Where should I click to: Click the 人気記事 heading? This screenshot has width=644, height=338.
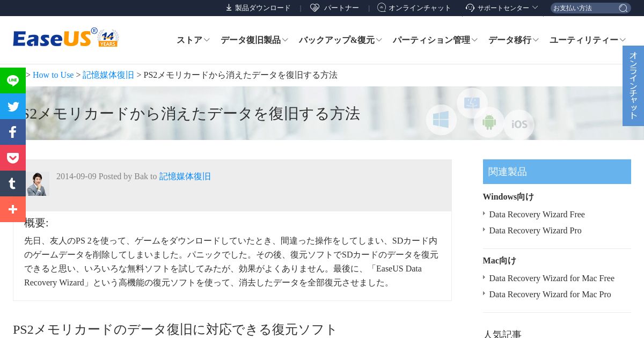(502, 334)
